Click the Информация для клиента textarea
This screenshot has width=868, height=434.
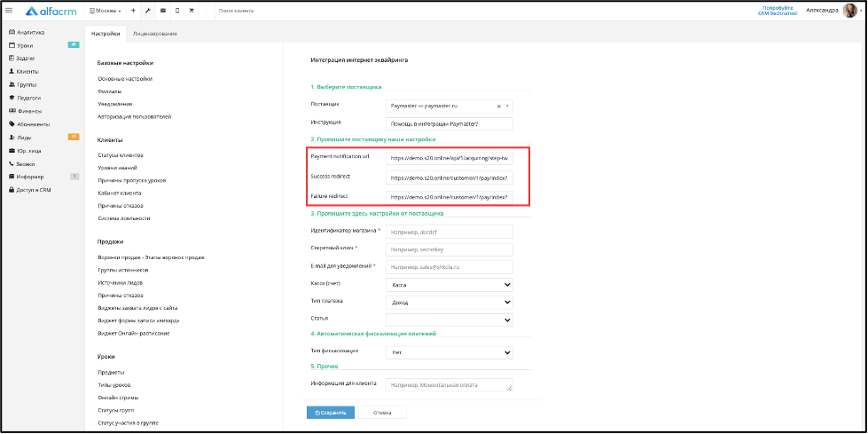449,384
